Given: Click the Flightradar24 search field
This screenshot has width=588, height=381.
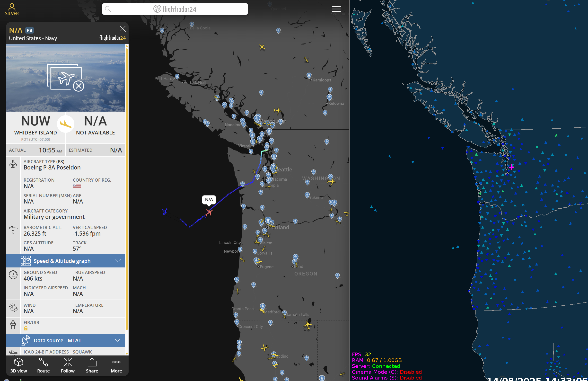Looking at the screenshot, I should tap(175, 9).
